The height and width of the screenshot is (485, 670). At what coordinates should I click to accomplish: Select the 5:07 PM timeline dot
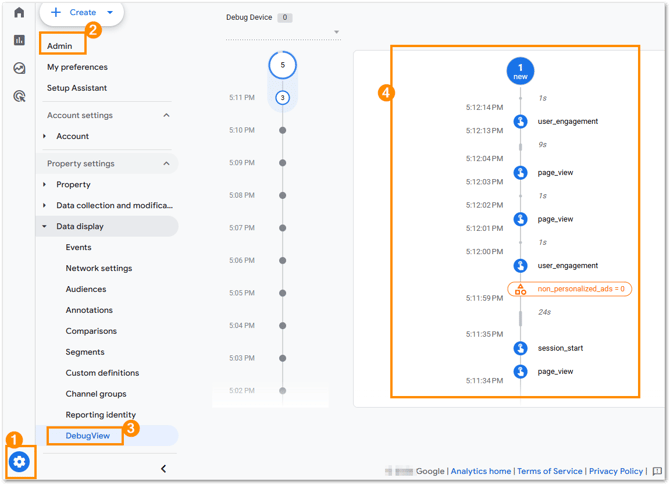pos(282,228)
